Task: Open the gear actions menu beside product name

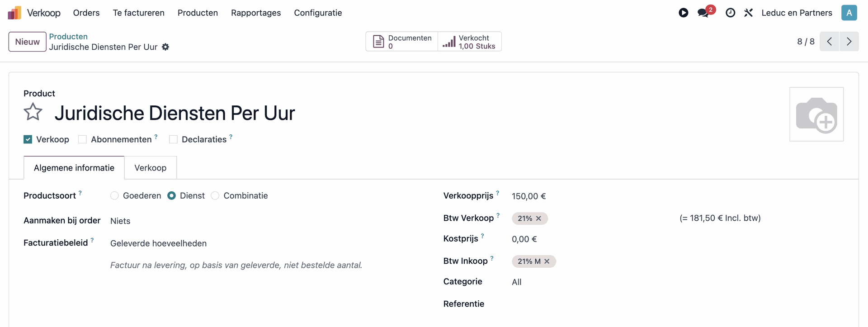Action: click(x=165, y=47)
